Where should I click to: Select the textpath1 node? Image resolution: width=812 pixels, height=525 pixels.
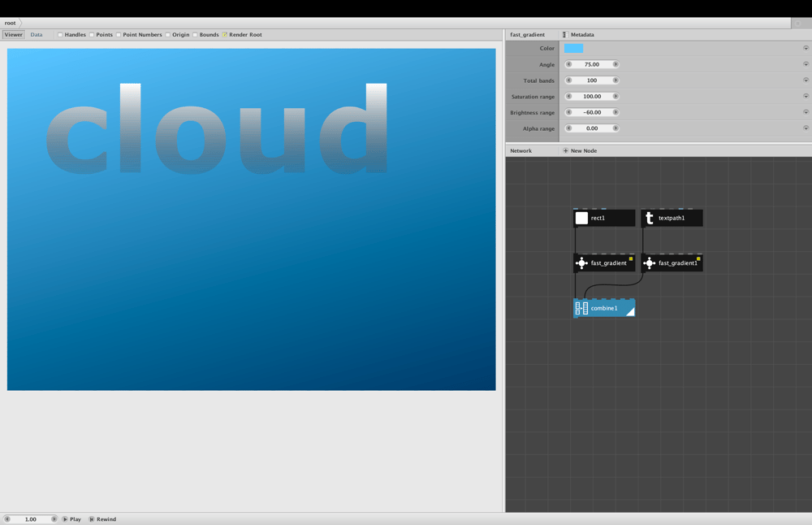[x=672, y=218]
